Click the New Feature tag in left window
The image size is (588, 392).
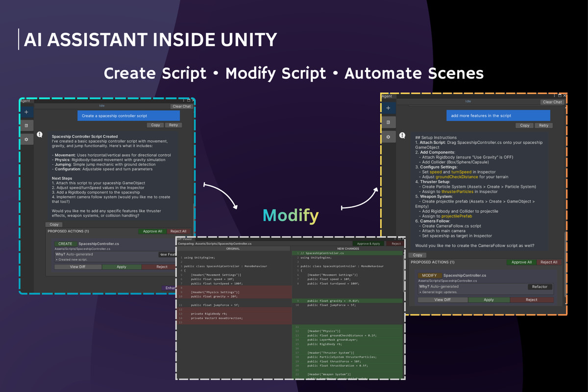168,255
